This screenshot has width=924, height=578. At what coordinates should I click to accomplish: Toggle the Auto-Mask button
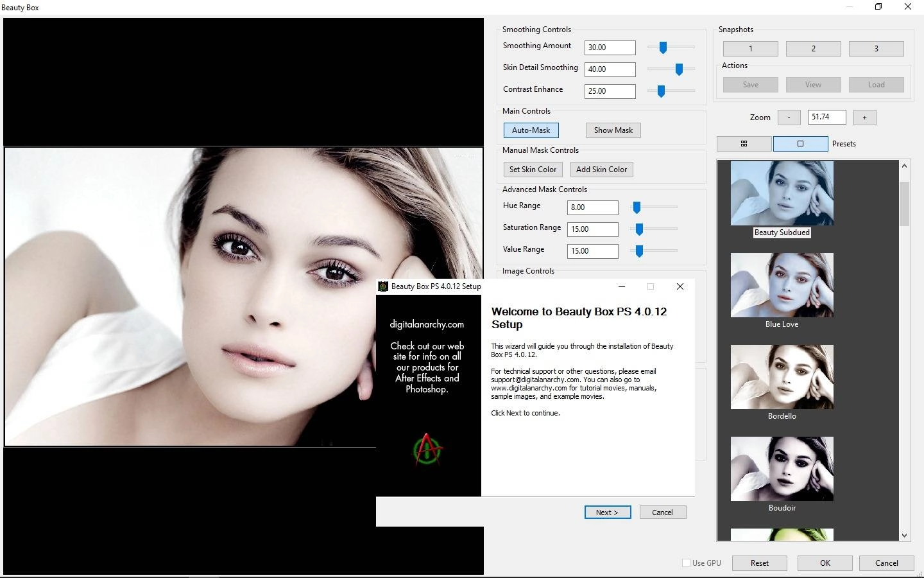click(531, 130)
